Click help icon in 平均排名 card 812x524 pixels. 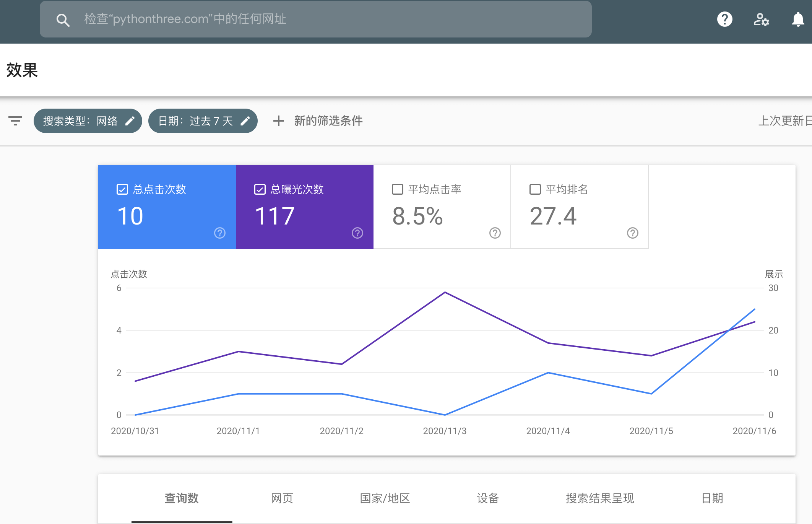coord(633,233)
